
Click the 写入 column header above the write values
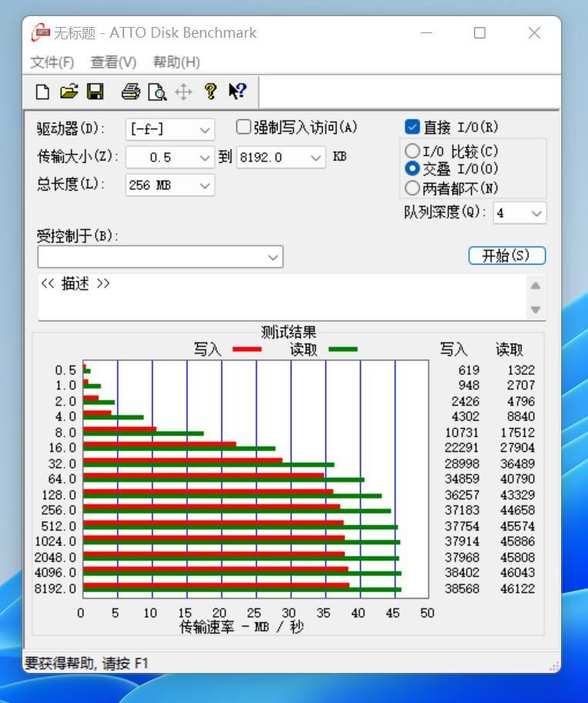point(454,350)
